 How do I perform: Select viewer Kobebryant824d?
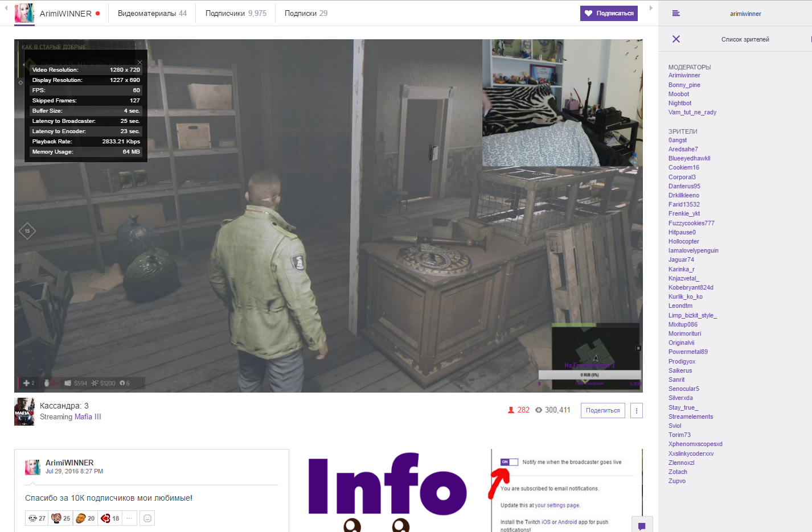(691, 287)
